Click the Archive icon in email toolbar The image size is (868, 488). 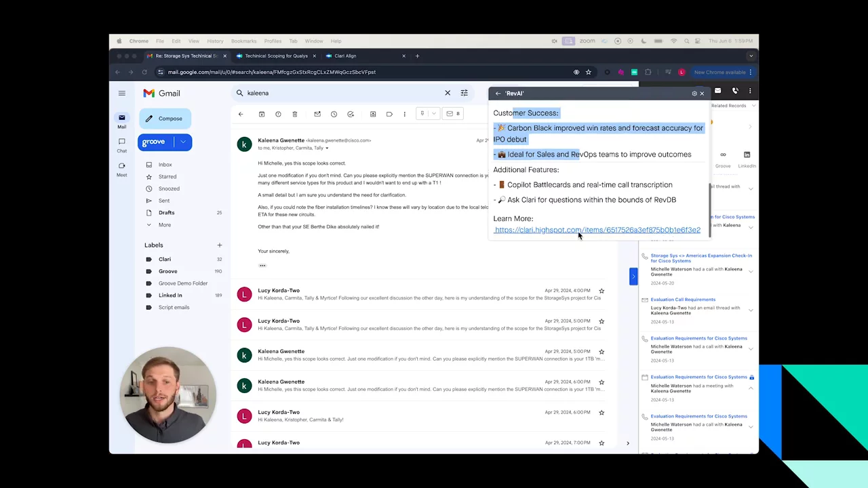click(261, 114)
